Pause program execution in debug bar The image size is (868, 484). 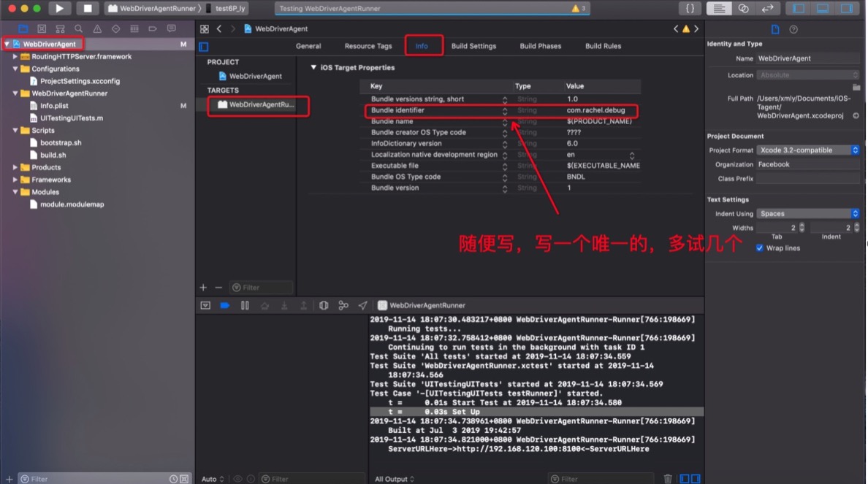pos(245,306)
